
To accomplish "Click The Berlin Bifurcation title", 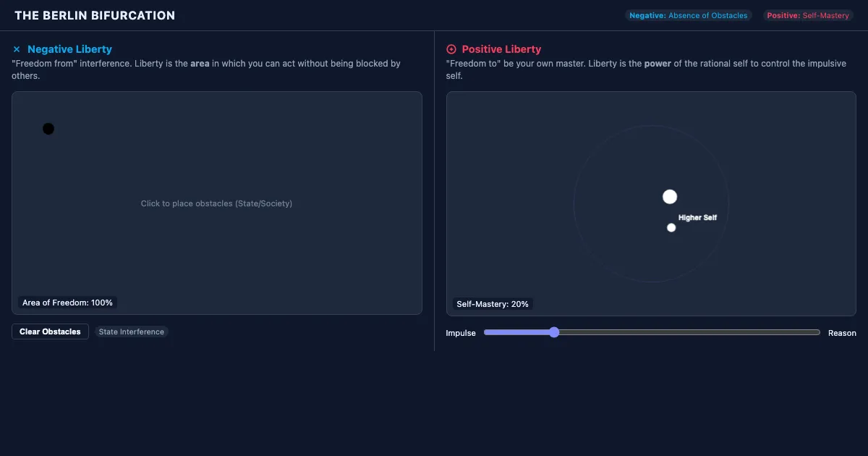I will pyautogui.click(x=95, y=15).
